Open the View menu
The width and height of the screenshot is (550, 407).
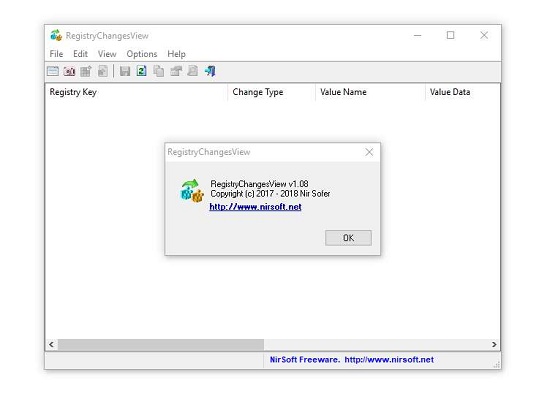pyautogui.click(x=107, y=54)
